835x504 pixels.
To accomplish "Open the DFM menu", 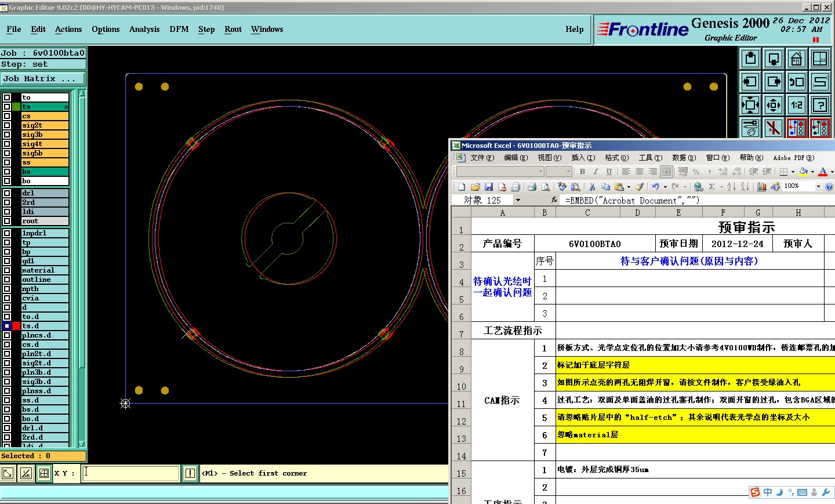I will 179,29.
